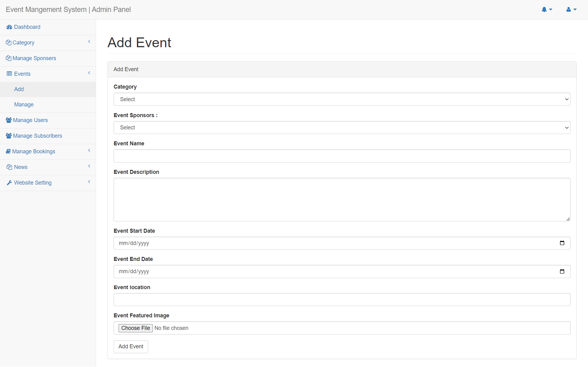
Task: Click the Events table icon
Action: 9,74
